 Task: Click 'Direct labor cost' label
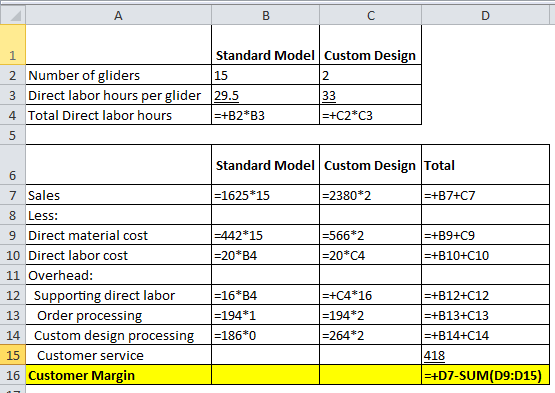[119, 255]
